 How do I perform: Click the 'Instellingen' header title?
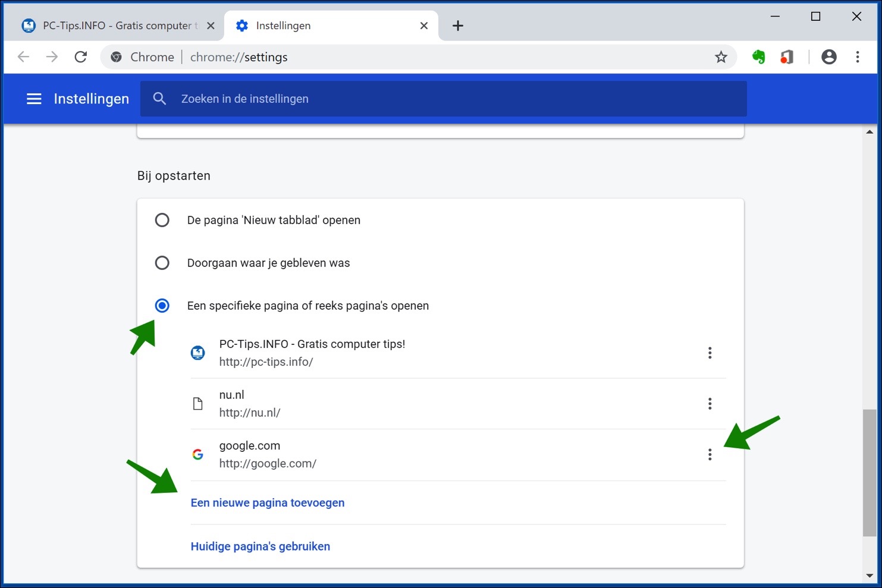[92, 99]
